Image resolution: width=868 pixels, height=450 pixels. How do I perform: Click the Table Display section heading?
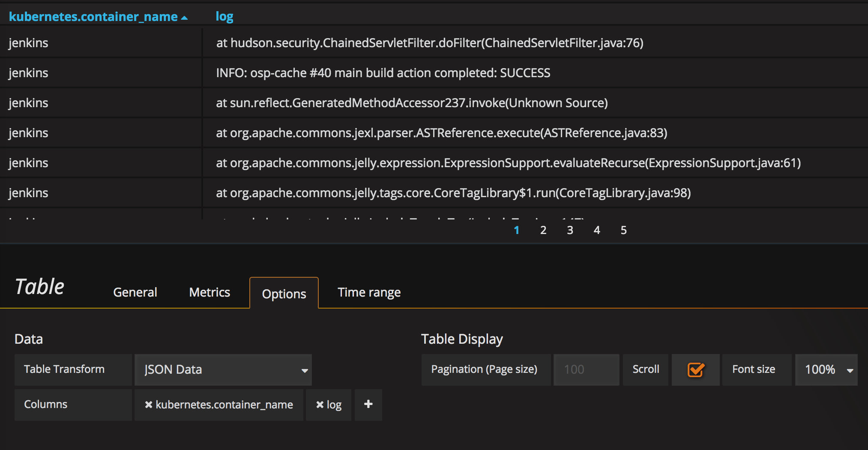[x=462, y=339]
